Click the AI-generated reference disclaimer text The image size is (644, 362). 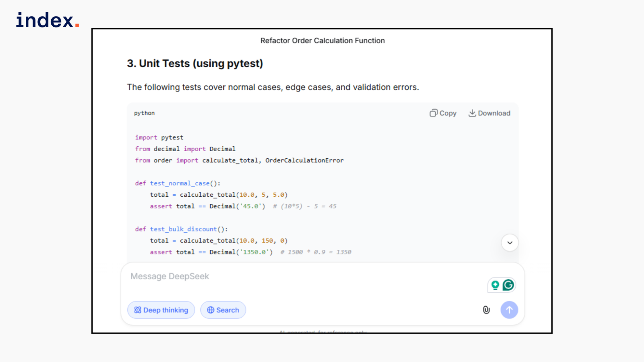pyautogui.click(x=323, y=331)
